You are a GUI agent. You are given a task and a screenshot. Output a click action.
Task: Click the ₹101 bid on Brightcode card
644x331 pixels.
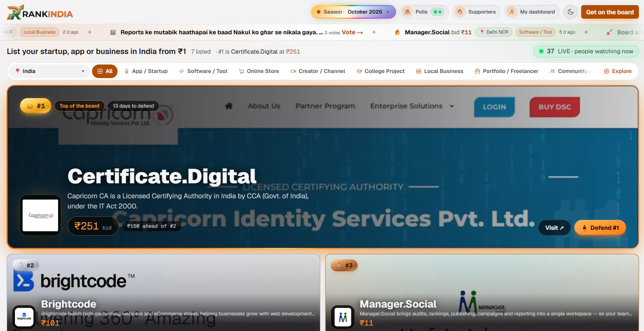click(50, 323)
